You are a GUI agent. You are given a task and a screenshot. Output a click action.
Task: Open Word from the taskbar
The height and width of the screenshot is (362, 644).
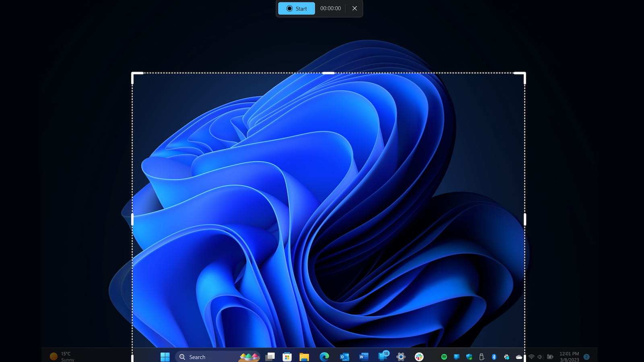click(363, 357)
